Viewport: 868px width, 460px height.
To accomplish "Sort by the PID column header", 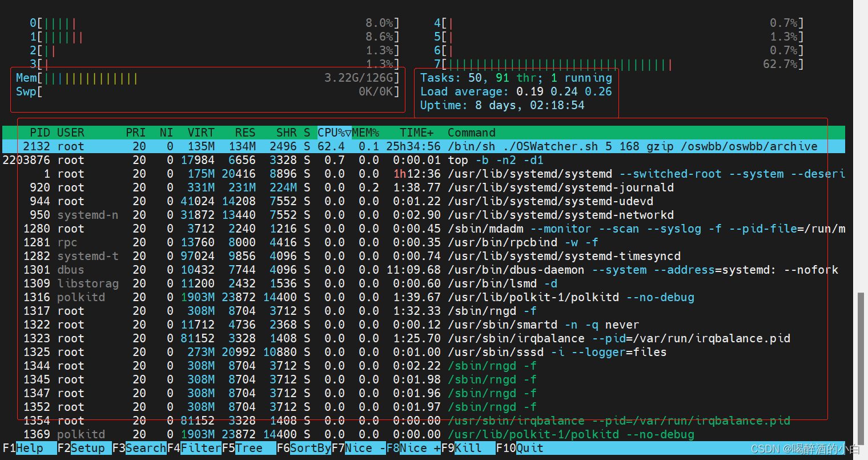I will [40, 133].
